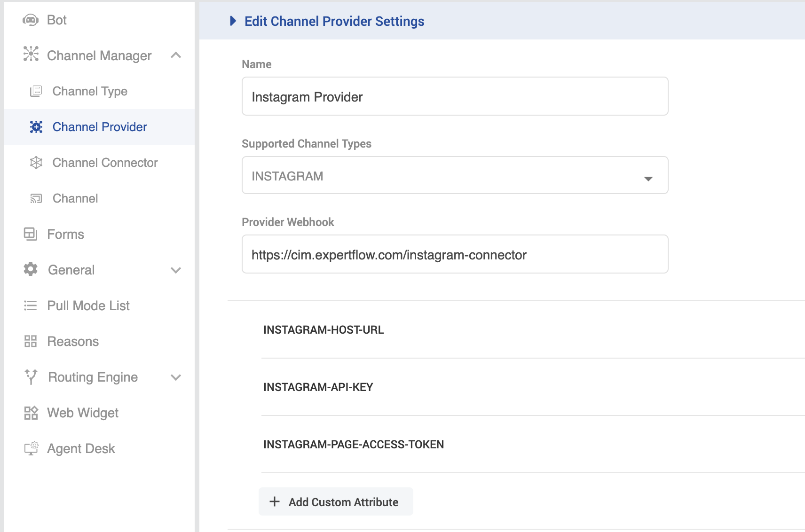The height and width of the screenshot is (532, 805).
Task: Click into the Name input field
Action: tap(455, 97)
